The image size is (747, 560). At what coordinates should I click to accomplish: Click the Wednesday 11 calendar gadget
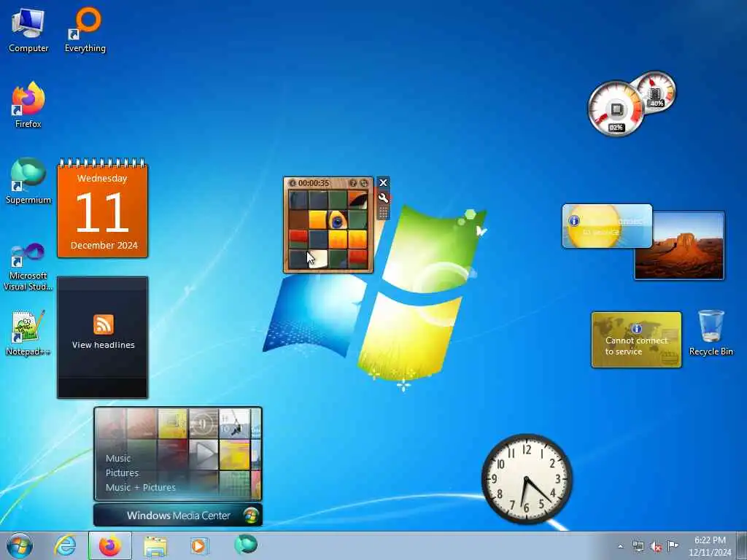click(x=102, y=209)
